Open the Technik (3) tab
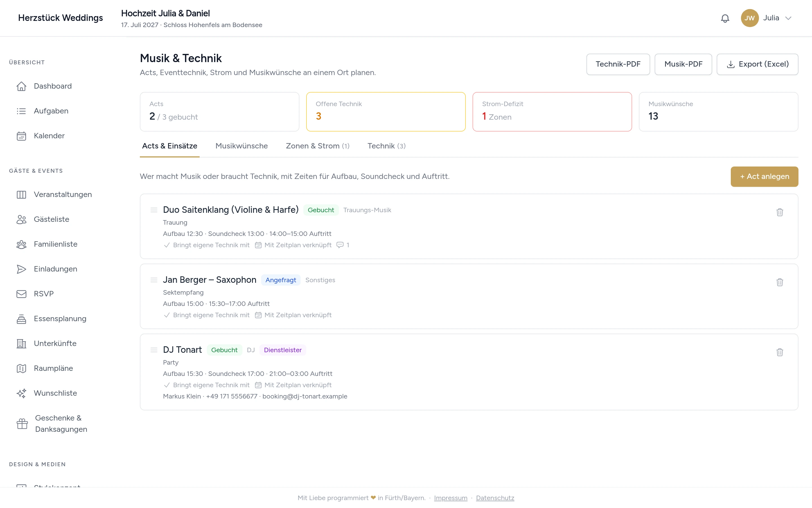Screen dimensions: 812x508 pos(387,146)
